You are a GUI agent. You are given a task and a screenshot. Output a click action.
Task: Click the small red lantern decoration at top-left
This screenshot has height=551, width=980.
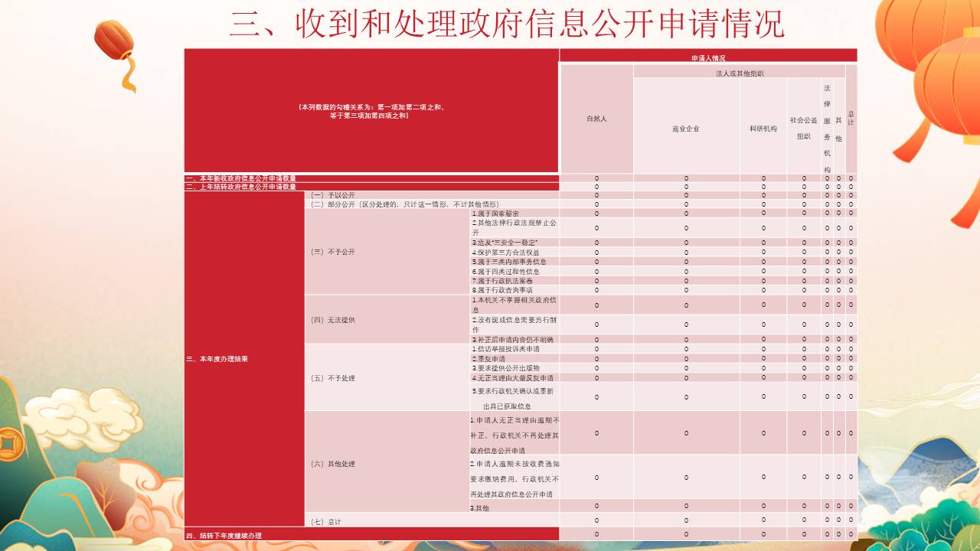pyautogui.click(x=113, y=42)
